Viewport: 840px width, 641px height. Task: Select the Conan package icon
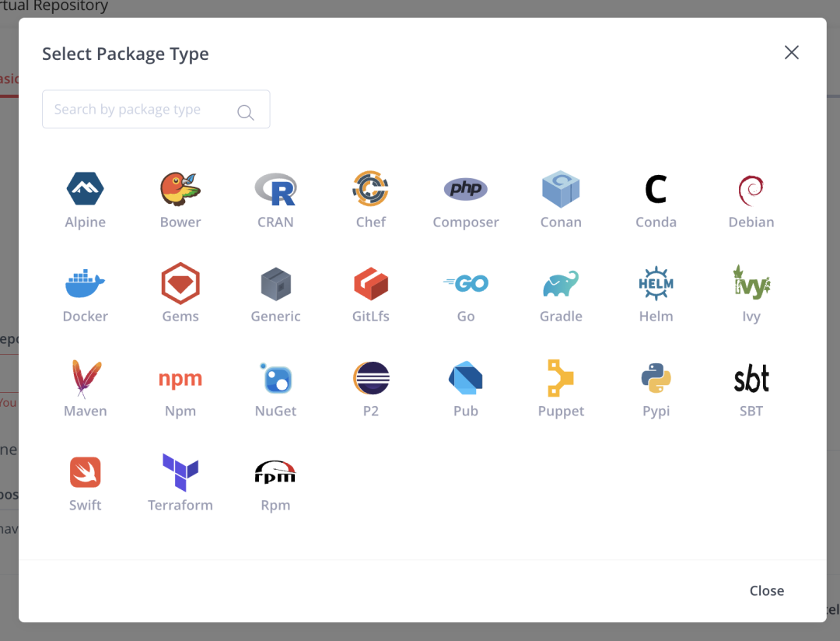561,189
